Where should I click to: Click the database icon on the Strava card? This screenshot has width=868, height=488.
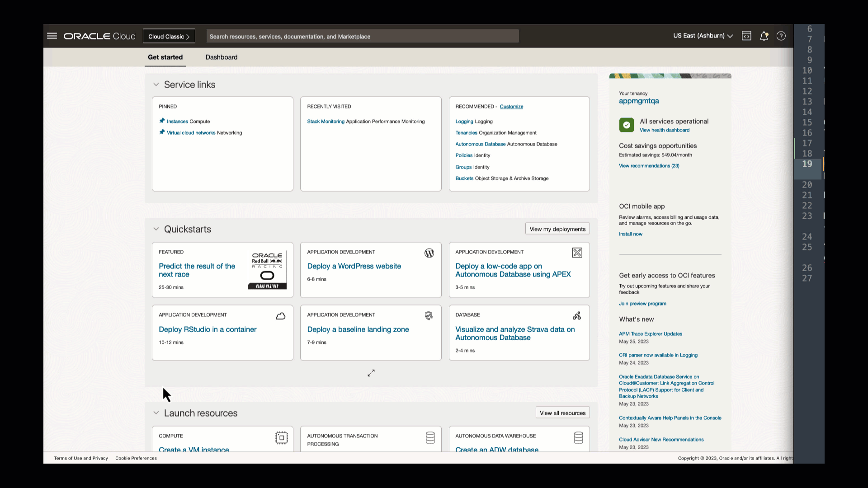coord(576,315)
